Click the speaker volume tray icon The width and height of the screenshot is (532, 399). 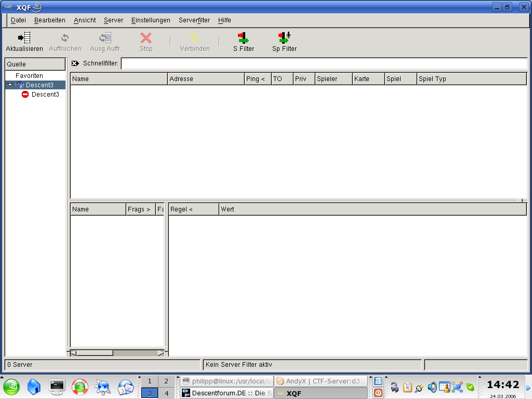[432, 387]
